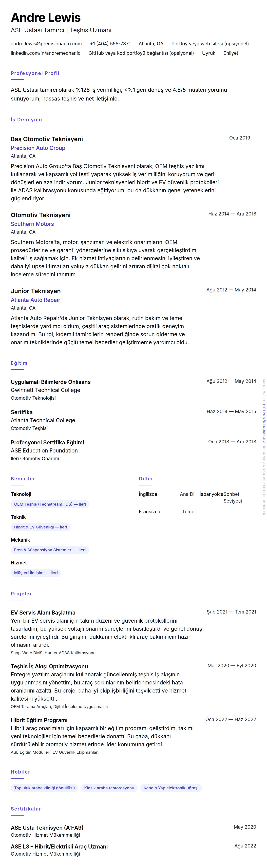Click the Portföy veya web sitesi link
267x868 pixels.
210,44
